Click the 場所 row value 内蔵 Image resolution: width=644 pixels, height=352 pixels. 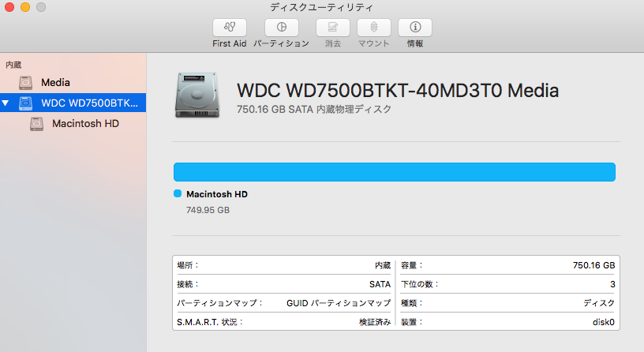coord(383,265)
